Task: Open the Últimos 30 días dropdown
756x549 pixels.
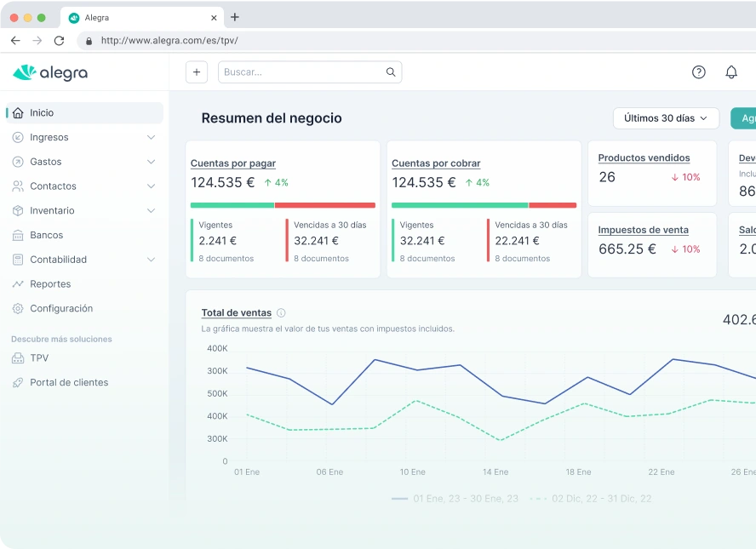Action: point(666,118)
